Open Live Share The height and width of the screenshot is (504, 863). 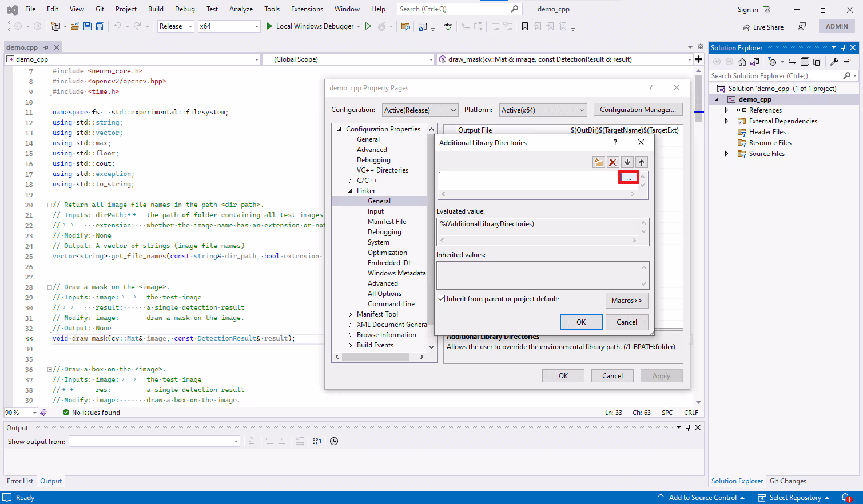[763, 27]
